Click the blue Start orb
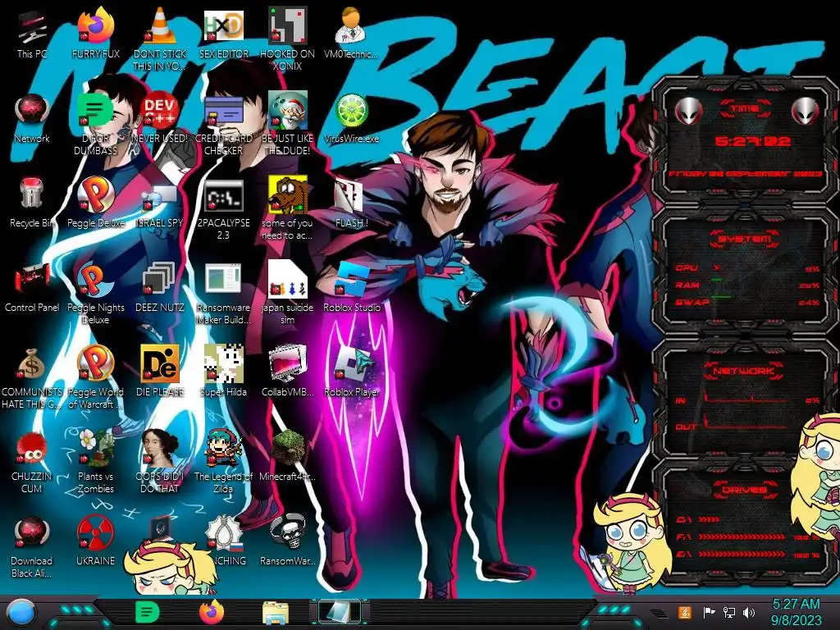The width and height of the screenshot is (840, 630). click(21, 612)
